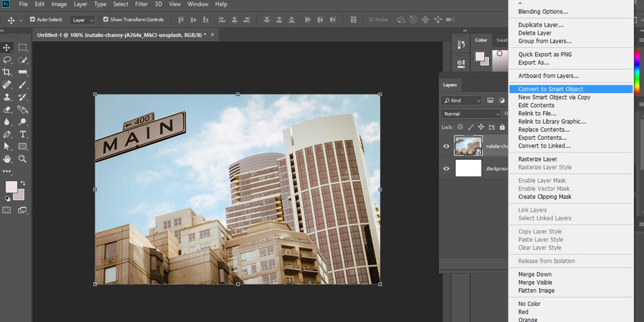Activate the Zoom magnifier tool
The image size is (644, 322).
23,159
